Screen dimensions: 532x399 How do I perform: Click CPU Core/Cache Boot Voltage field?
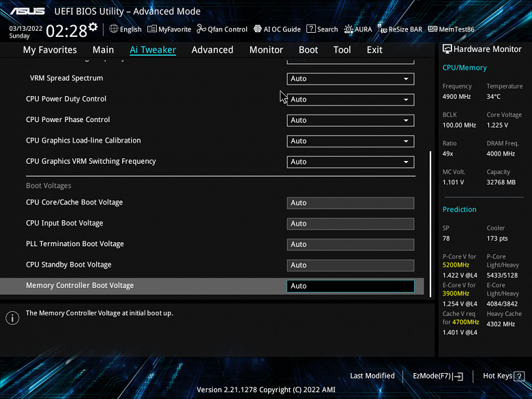pyautogui.click(x=350, y=203)
